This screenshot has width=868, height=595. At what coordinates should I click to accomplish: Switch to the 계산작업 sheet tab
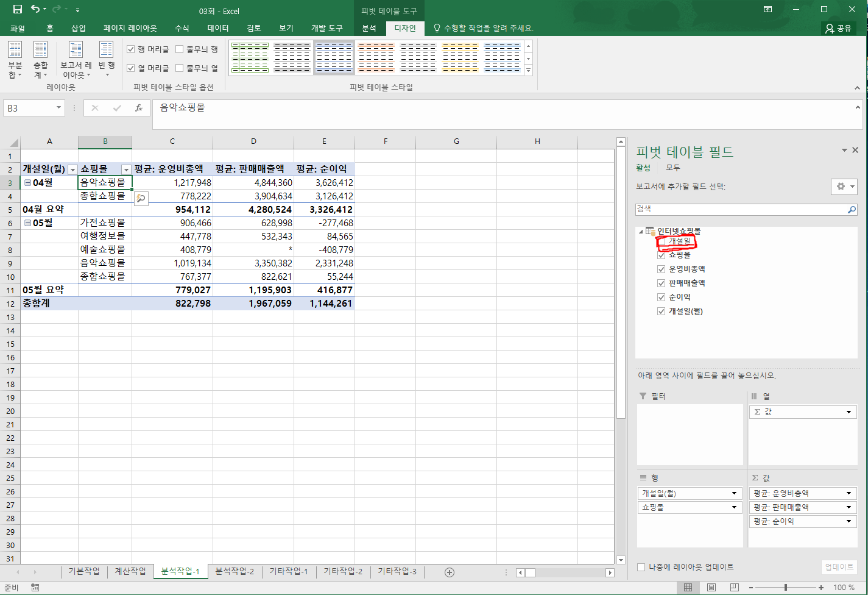130,571
